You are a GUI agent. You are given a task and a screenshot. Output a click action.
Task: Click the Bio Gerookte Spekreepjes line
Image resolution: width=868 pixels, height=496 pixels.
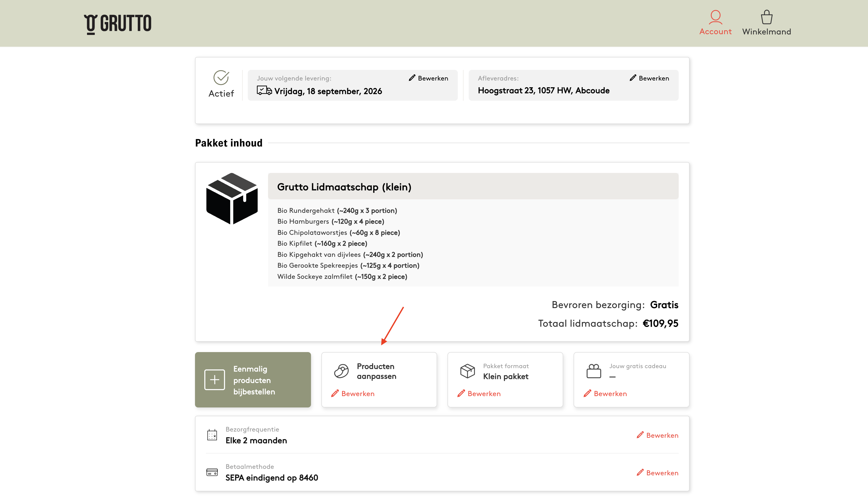349,265
